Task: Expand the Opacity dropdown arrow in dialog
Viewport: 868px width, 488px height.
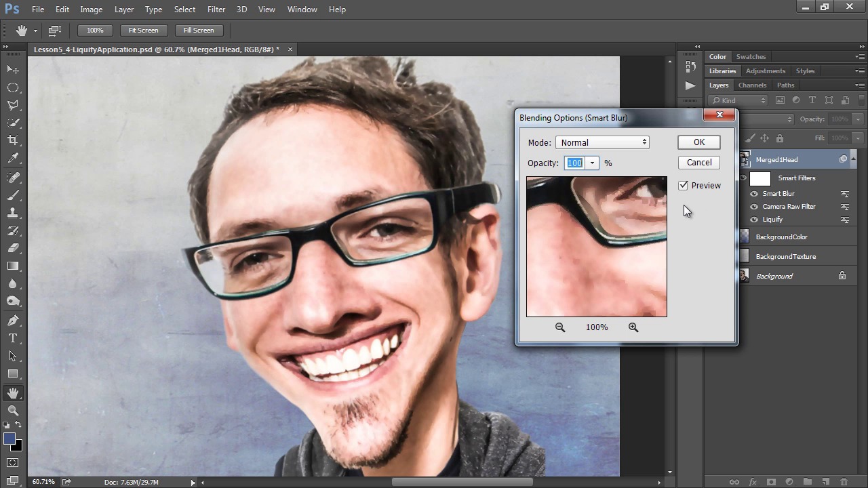Action: click(592, 163)
